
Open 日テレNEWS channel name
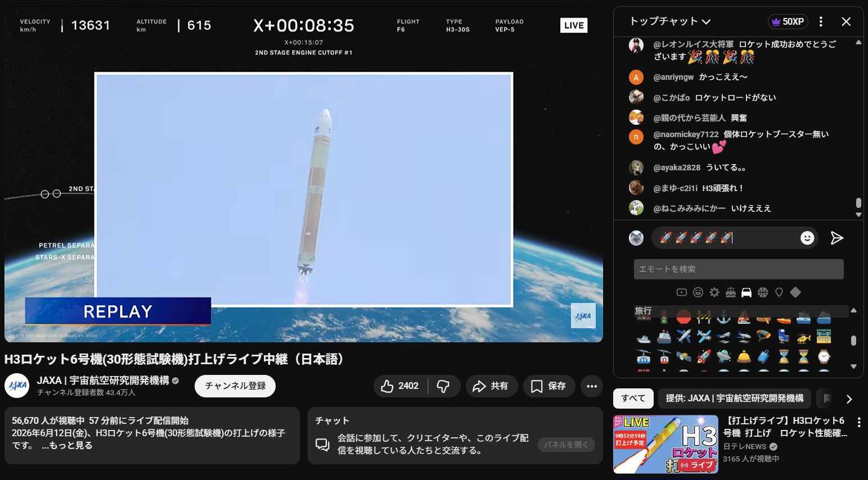[x=745, y=446]
